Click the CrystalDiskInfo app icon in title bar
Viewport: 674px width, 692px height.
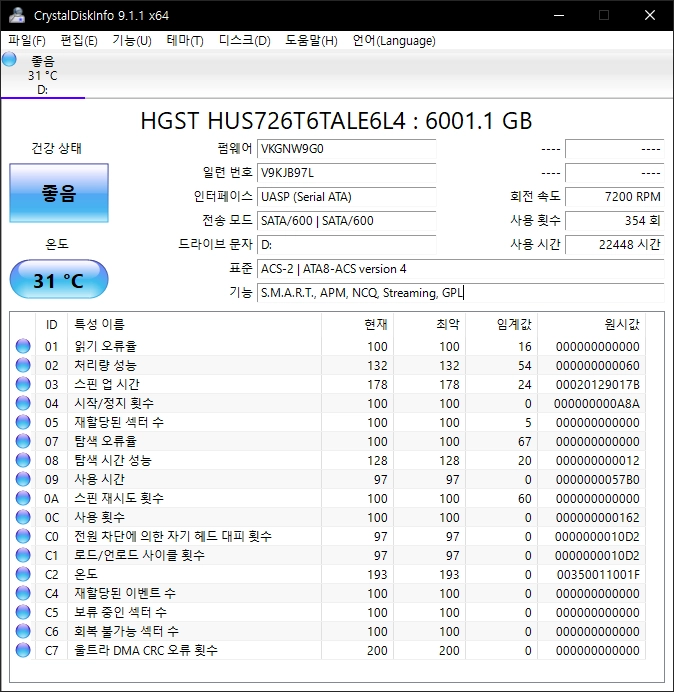click(17, 15)
